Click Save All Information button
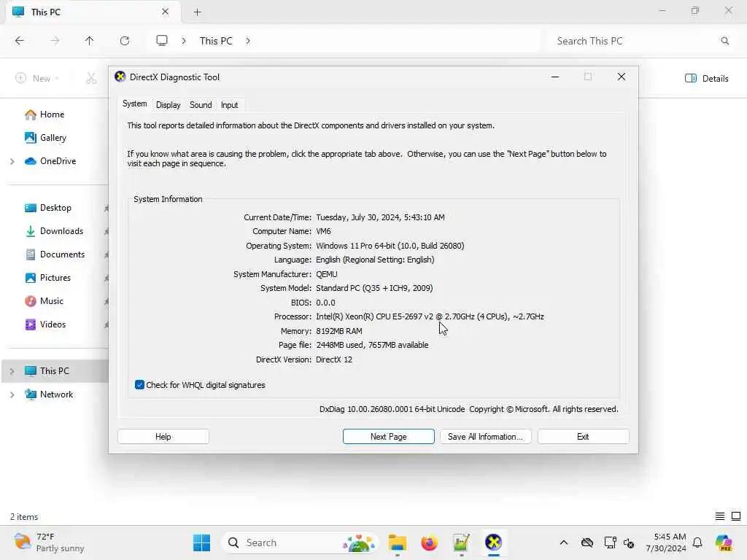Image resolution: width=747 pixels, height=560 pixels. point(485,437)
